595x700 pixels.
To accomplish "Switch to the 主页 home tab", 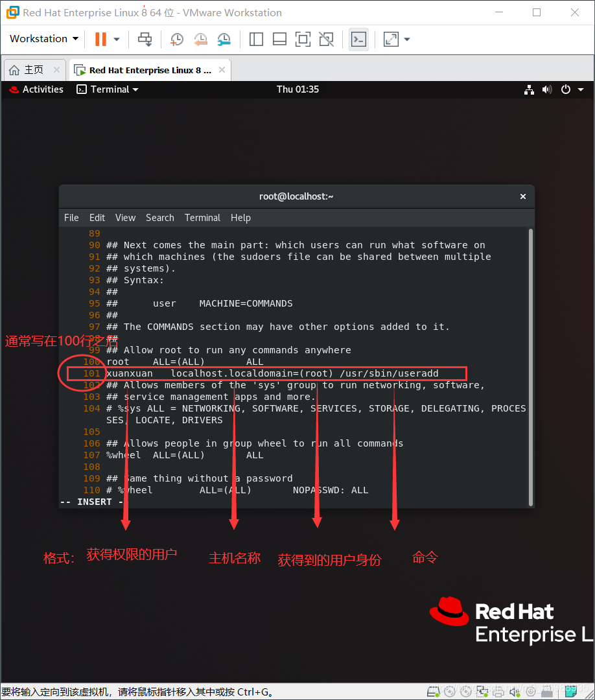I will pos(34,70).
